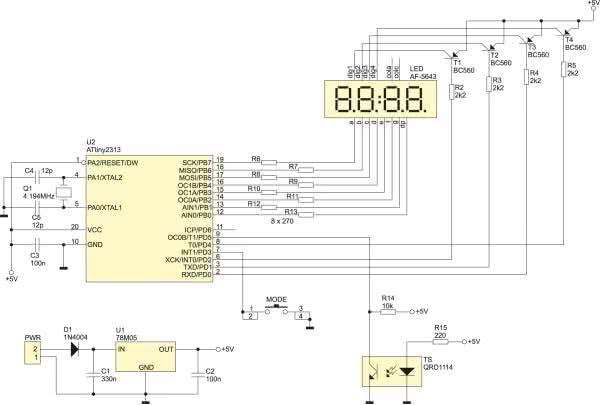Select the R15 220 ohm resistor

(440, 341)
